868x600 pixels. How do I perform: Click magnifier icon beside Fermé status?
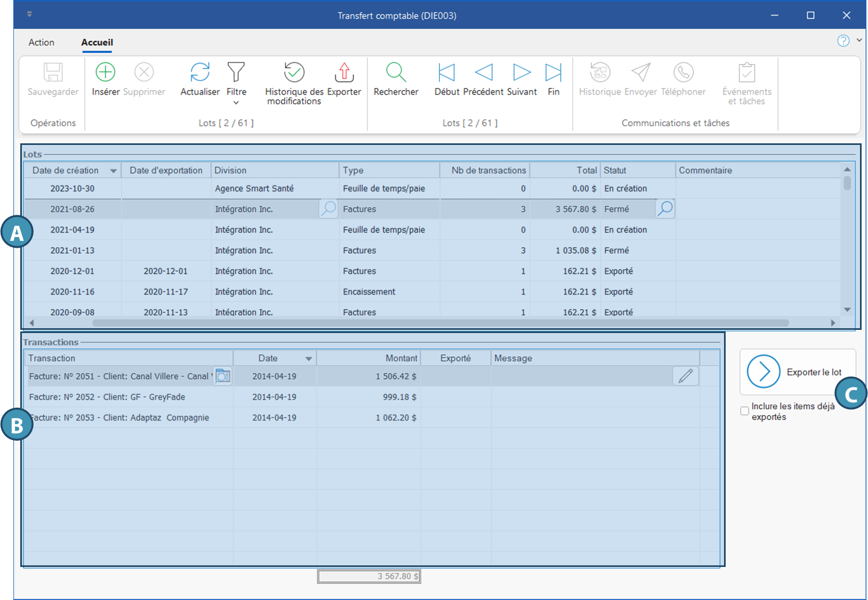tap(665, 209)
